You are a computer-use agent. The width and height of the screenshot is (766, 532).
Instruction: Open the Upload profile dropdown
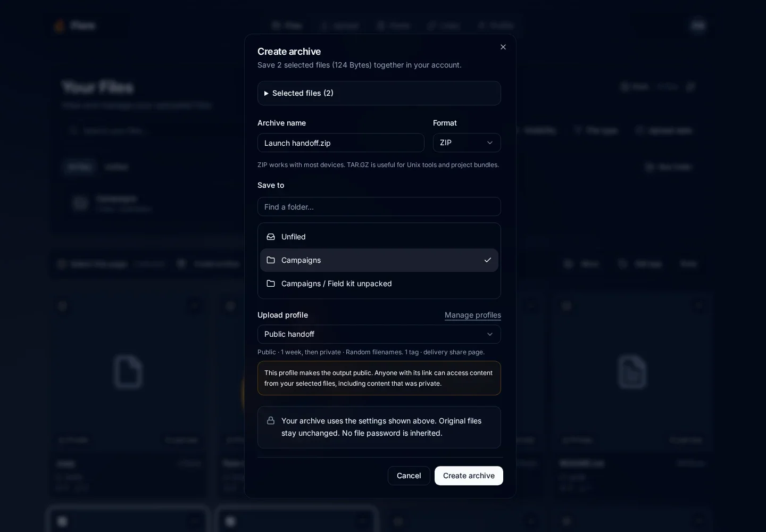[379, 334]
